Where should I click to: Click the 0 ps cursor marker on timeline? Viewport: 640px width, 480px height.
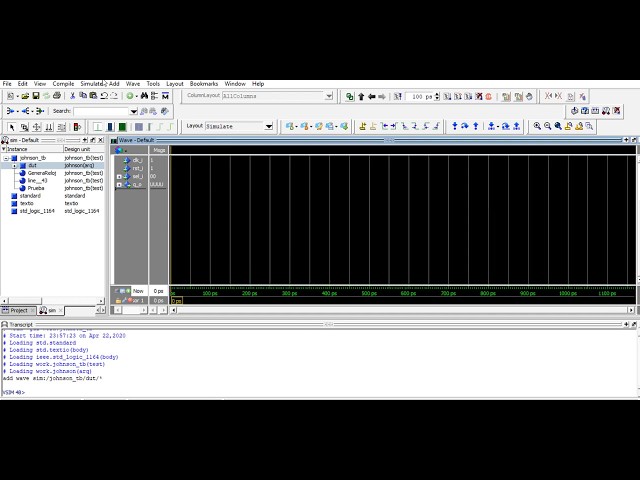point(176,301)
